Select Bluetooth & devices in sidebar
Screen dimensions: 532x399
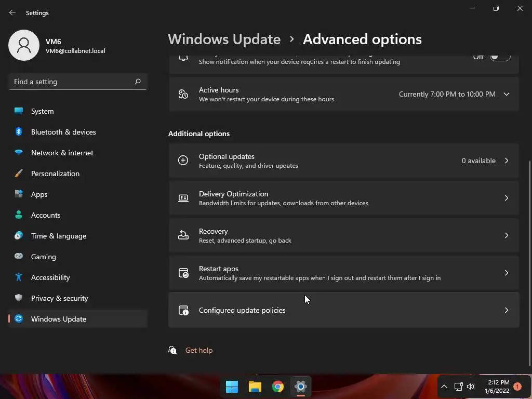(x=78, y=131)
